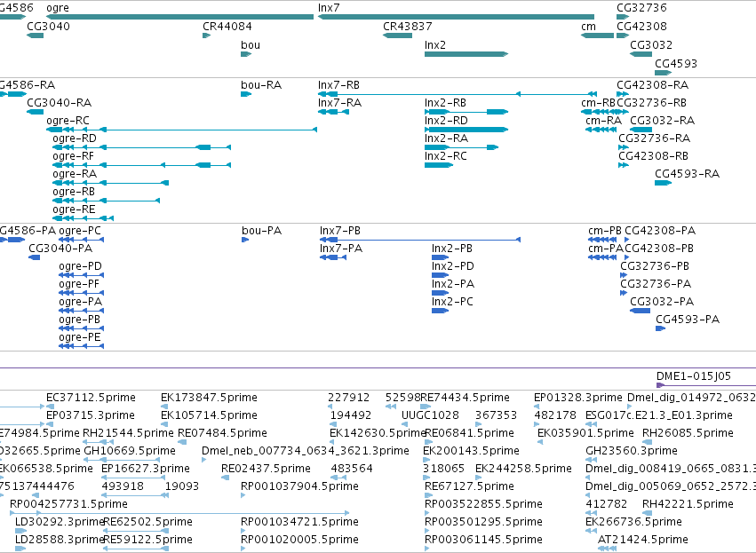Click protein label CG4593-PA
The image size is (756, 553).
pyautogui.click(x=688, y=320)
